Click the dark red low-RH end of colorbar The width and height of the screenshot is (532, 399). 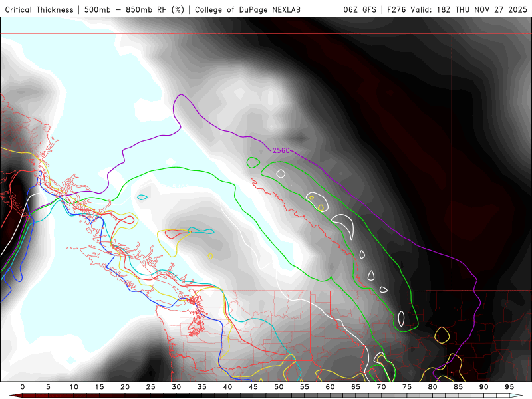pos(15,396)
